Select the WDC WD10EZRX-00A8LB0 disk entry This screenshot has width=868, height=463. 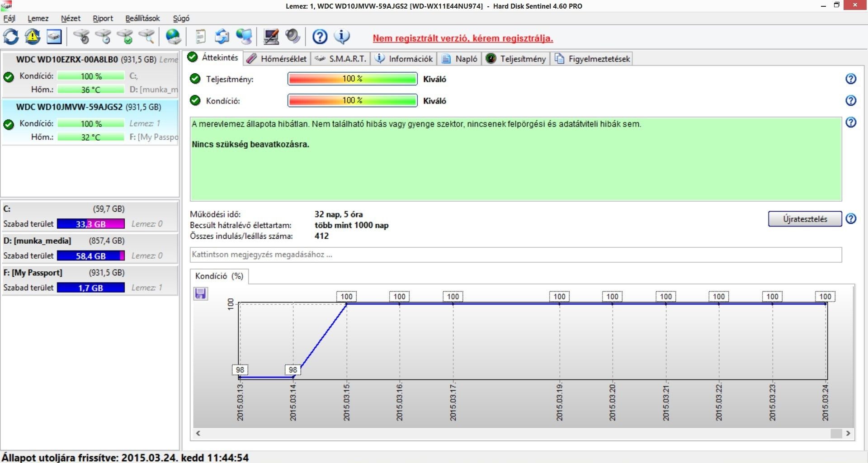(90, 74)
